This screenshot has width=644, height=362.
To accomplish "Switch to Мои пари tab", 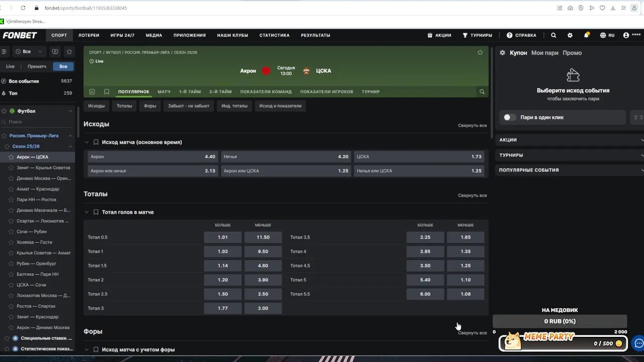I will point(545,53).
